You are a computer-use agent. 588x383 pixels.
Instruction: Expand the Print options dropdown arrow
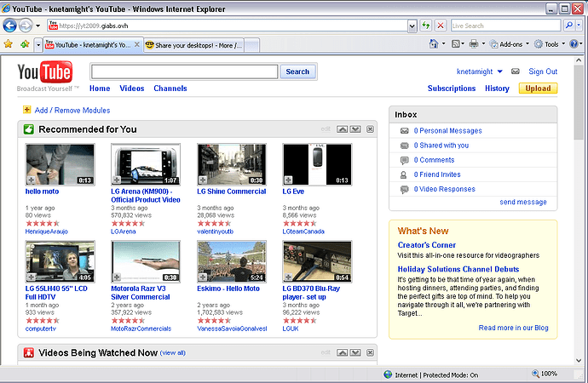click(x=483, y=43)
